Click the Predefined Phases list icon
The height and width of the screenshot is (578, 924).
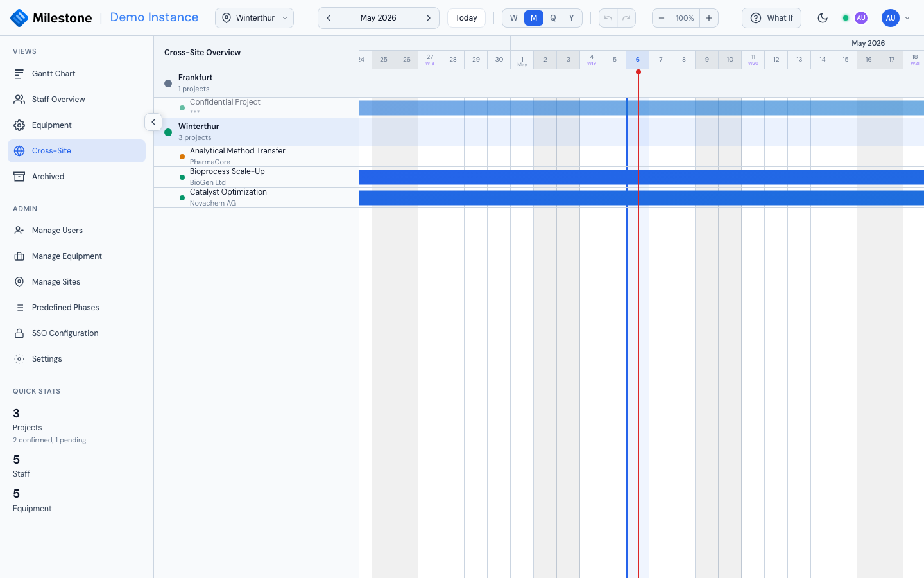19,308
